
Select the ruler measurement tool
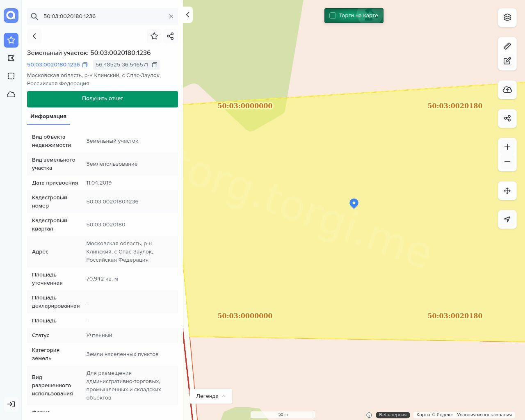click(x=507, y=46)
